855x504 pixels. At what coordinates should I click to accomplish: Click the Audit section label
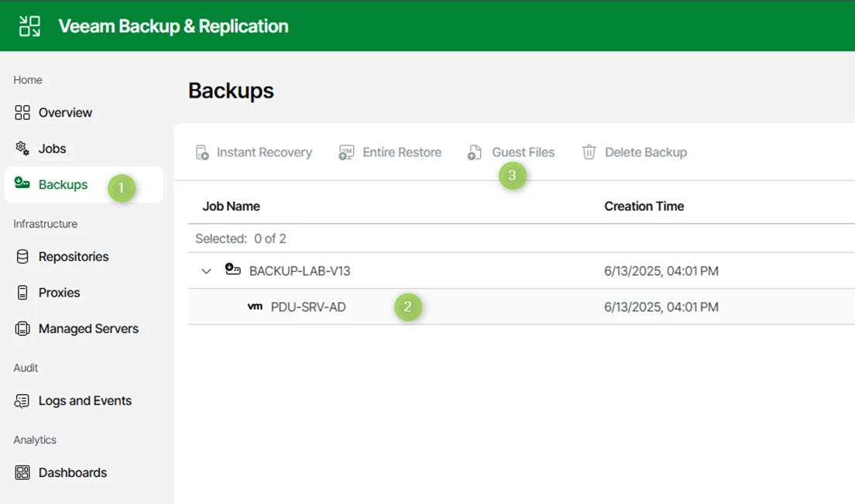pos(26,368)
